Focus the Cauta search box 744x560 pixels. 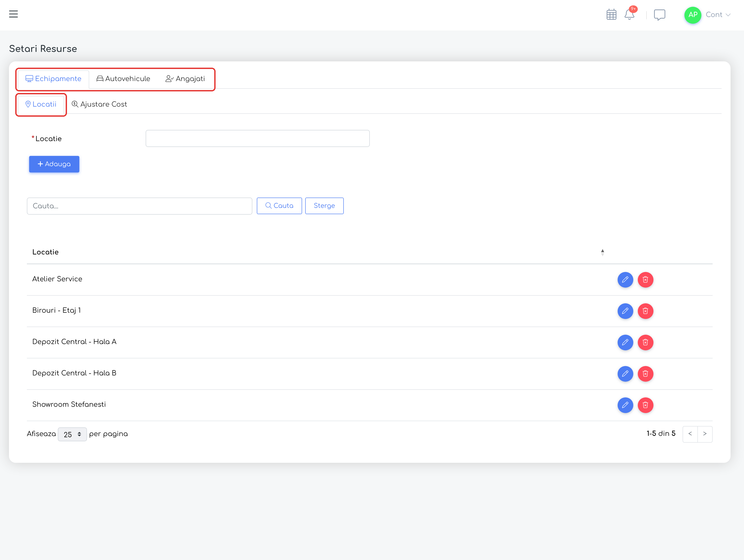[x=140, y=206]
